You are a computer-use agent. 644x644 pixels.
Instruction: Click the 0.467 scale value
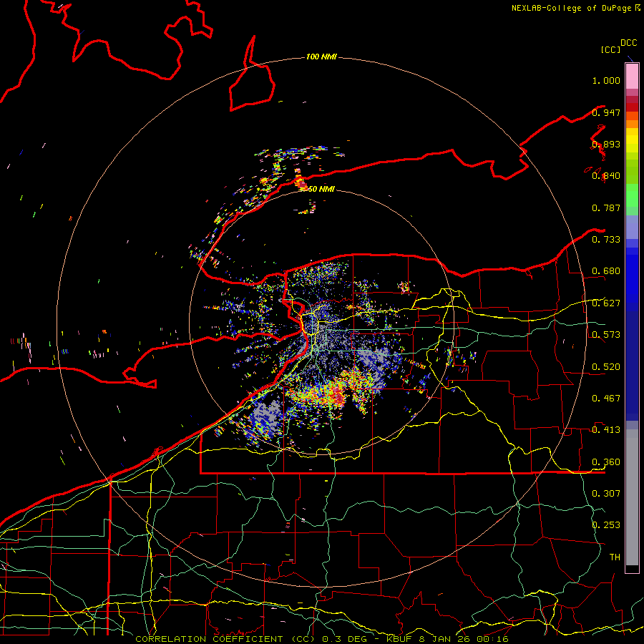coord(606,399)
